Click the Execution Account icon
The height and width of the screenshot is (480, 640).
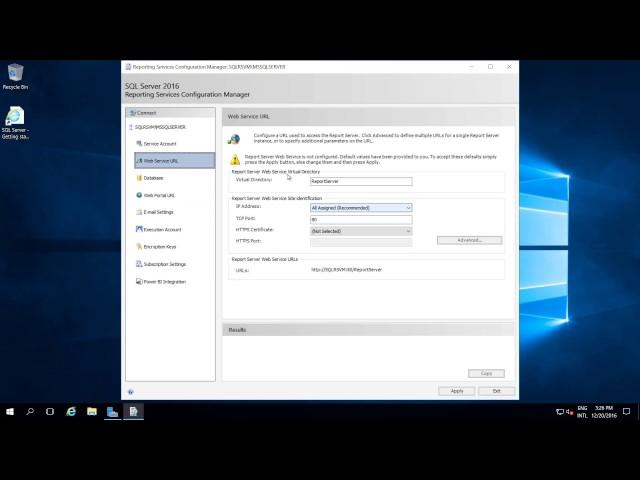139,229
